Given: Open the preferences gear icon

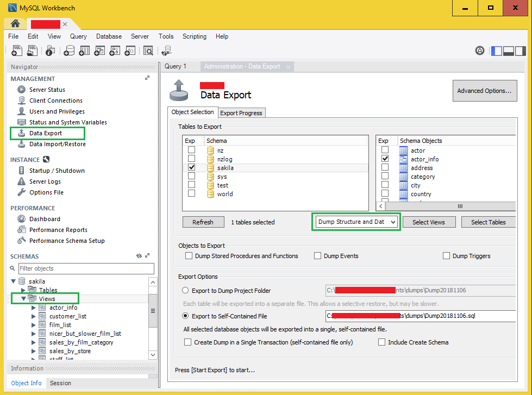Looking at the screenshot, I should [x=479, y=51].
